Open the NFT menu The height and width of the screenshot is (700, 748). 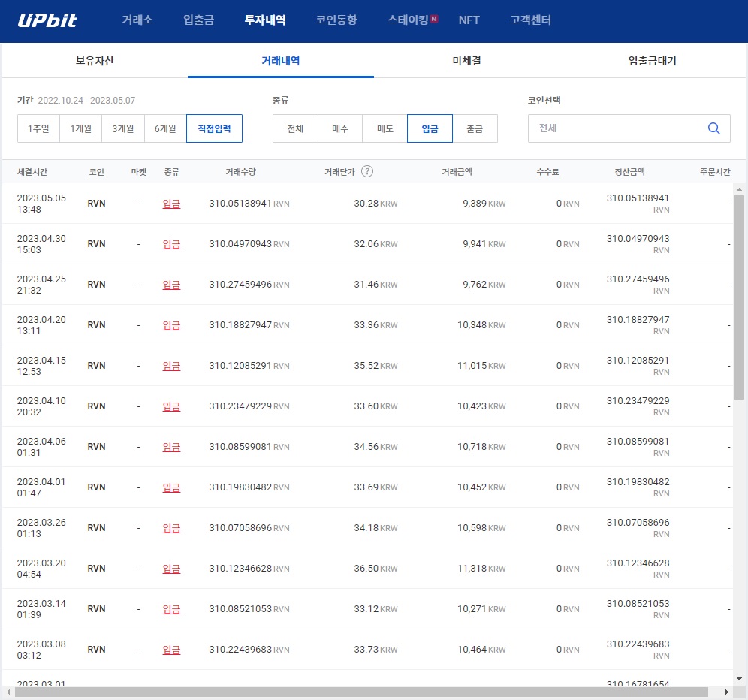(469, 20)
